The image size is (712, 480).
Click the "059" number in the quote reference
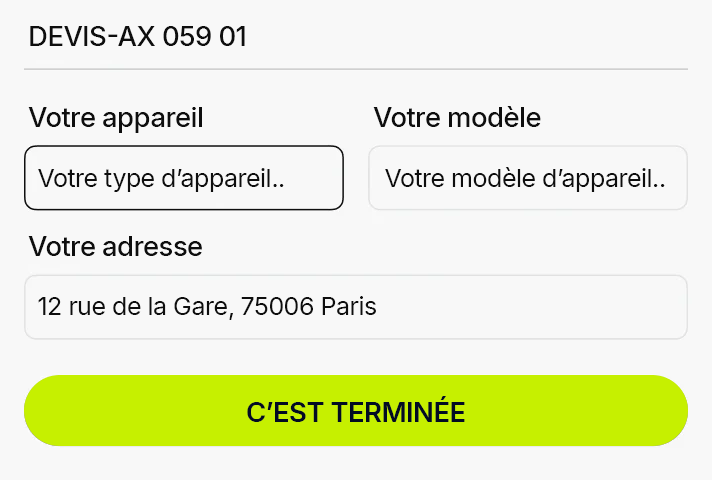(x=187, y=37)
